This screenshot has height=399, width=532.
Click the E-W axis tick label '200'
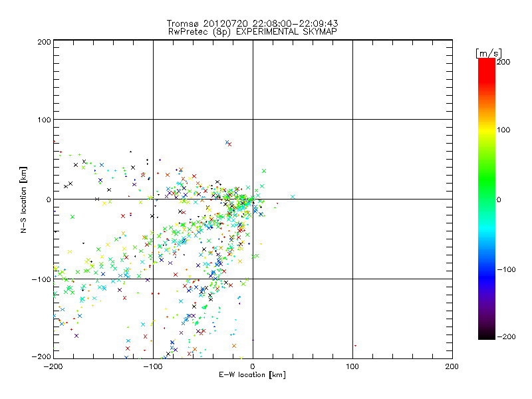[x=452, y=366]
